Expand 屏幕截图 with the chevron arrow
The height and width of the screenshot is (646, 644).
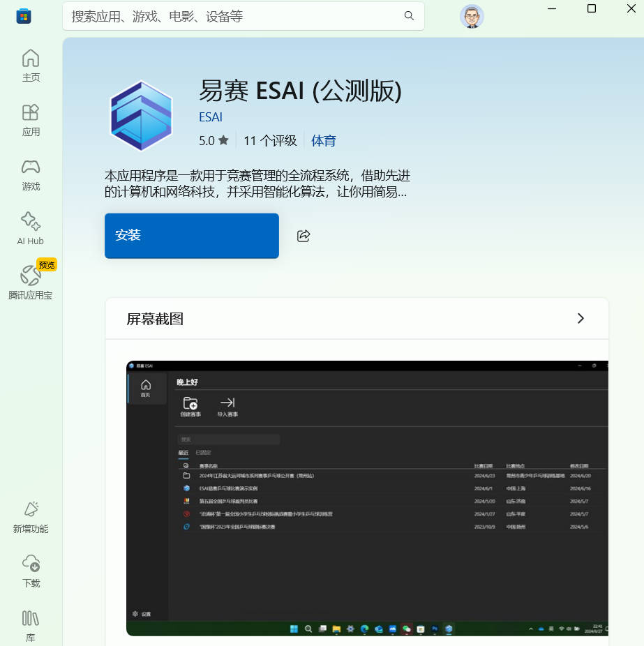point(581,319)
